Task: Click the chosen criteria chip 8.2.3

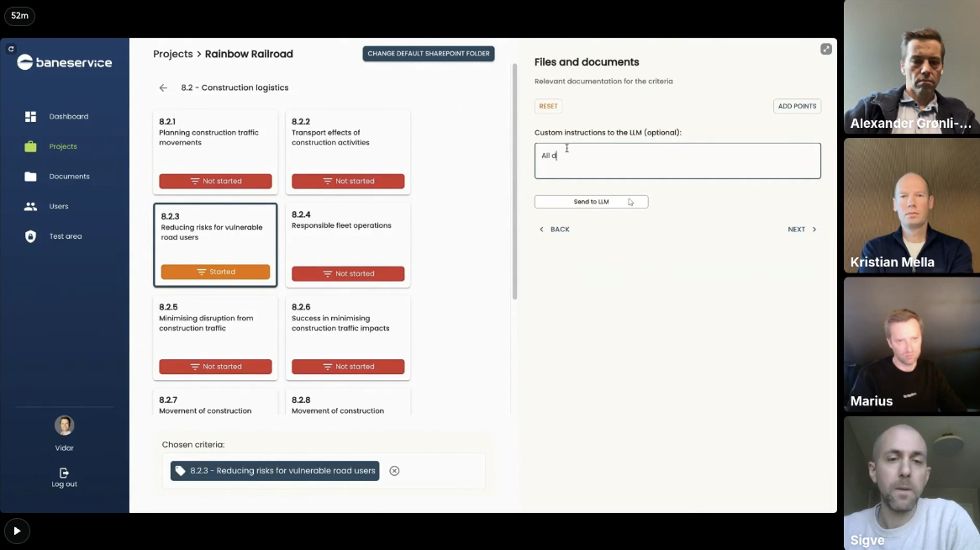Action: pyautogui.click(x=275, y=471)
